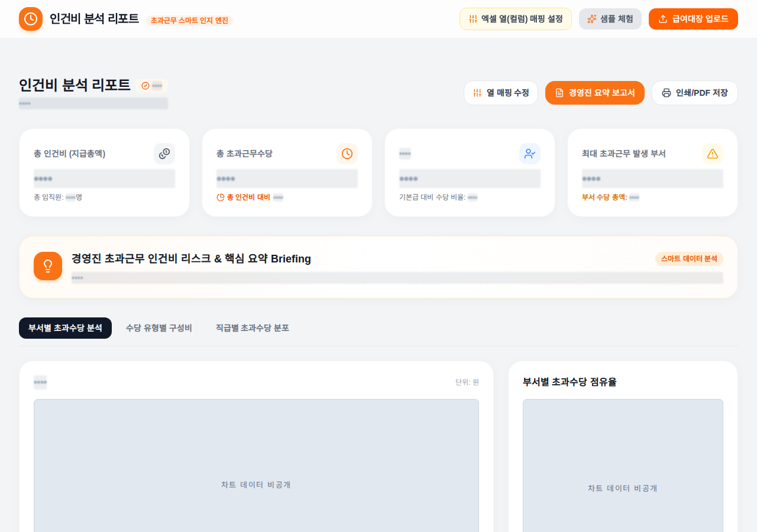Click the orange clock logo icon in header
Screen dimensions: 757x532
pos(31,19)
